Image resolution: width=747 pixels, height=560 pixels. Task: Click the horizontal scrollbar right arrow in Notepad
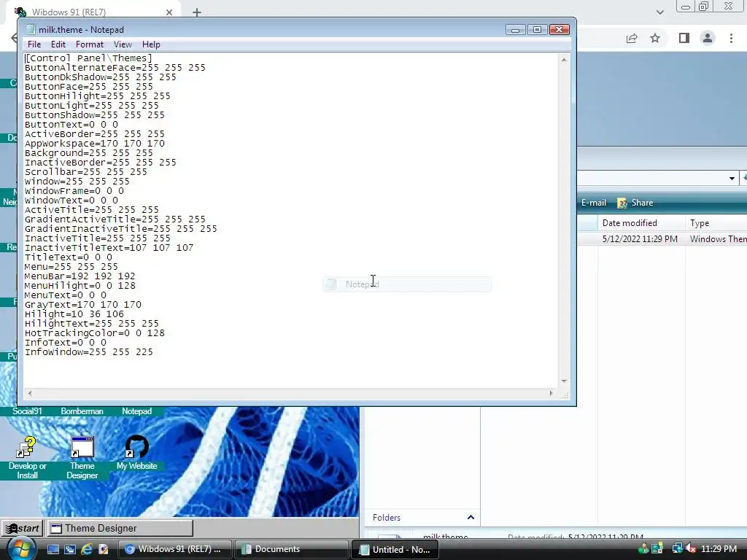pos(551,393)
